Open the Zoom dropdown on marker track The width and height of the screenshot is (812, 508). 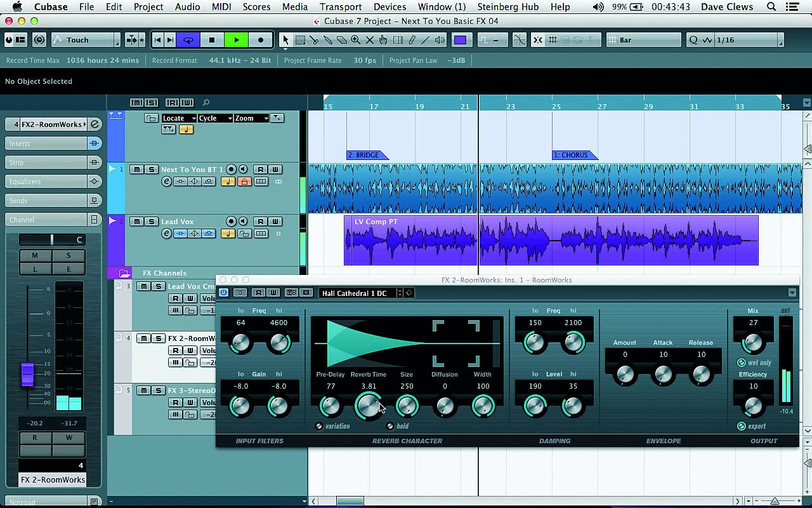click(251, 118)
